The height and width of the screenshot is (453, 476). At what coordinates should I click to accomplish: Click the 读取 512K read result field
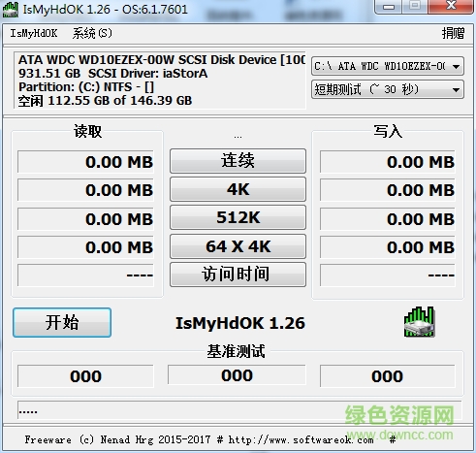[x=85, y=219]
